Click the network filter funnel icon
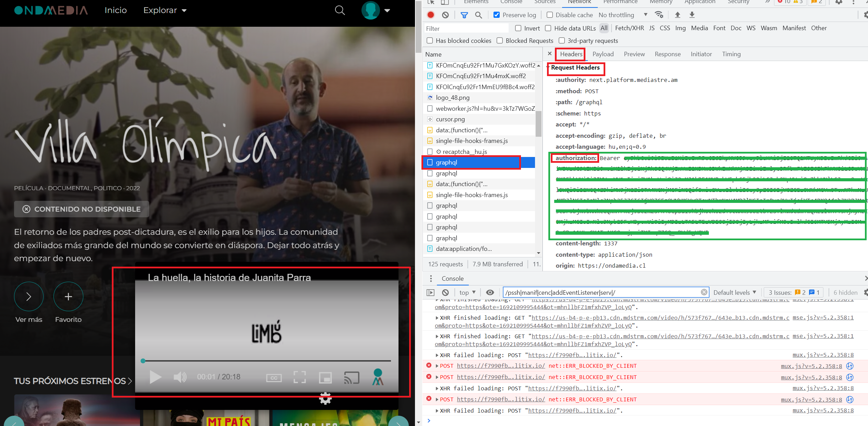This screenshot has width=868, height=426. (464, 15)
